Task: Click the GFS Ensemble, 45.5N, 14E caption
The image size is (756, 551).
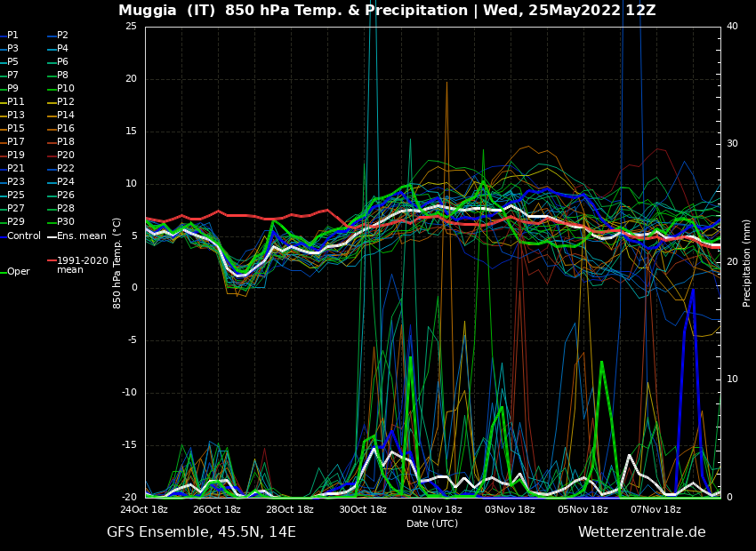Action: (201, 532)
